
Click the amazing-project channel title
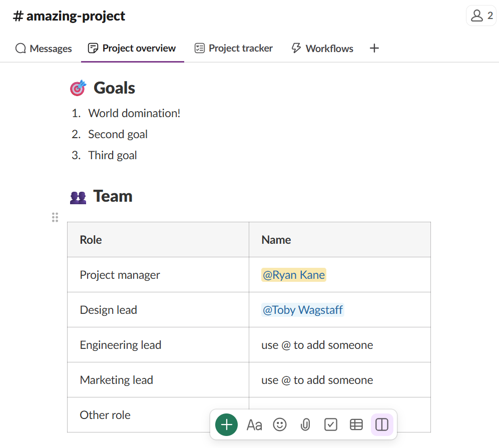coord(70,16)
